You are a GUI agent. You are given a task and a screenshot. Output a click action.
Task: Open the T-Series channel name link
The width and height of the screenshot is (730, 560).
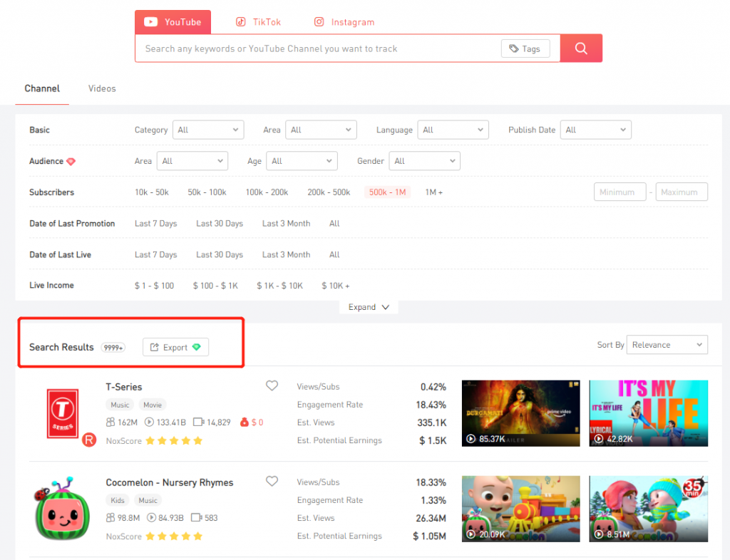point(124,387)
